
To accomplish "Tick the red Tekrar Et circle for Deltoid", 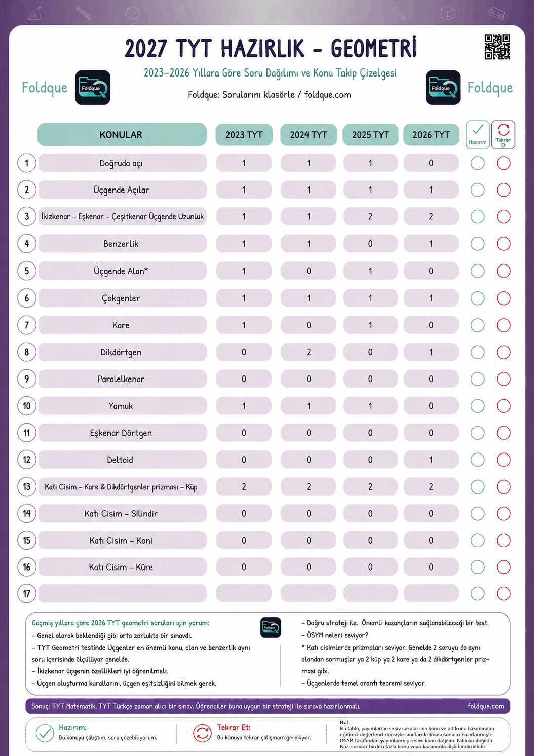I will pyautogui.click(x=504, y=460).
